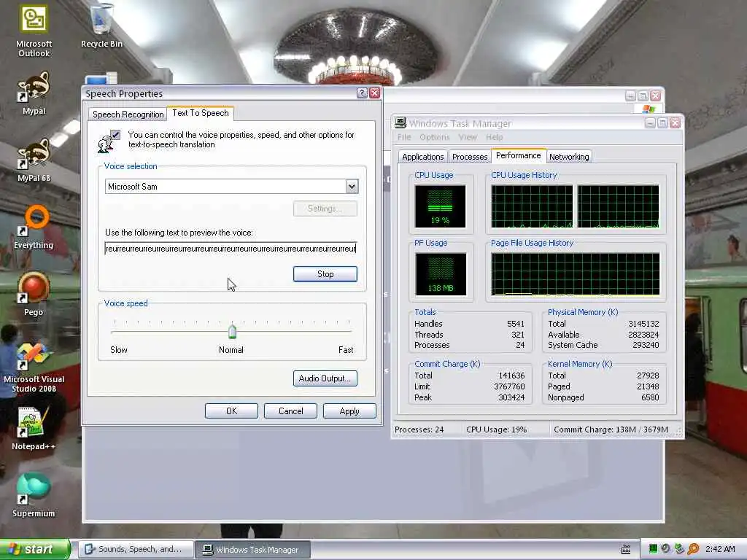747x560 pixels.
Task: Switch to Sounds, Speech, and... taskbar button
Action: tap(136, 549)
